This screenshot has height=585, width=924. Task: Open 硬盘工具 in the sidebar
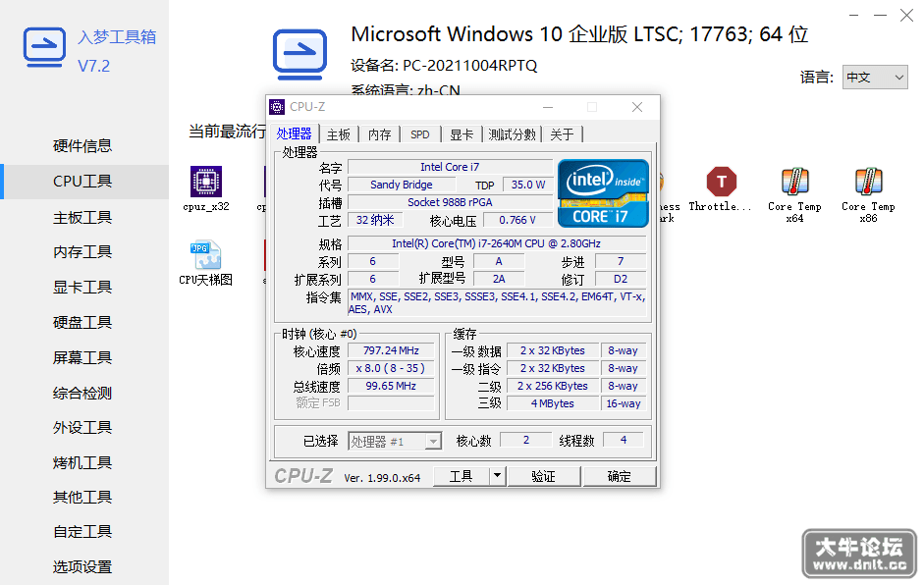(x=82, y=323)
